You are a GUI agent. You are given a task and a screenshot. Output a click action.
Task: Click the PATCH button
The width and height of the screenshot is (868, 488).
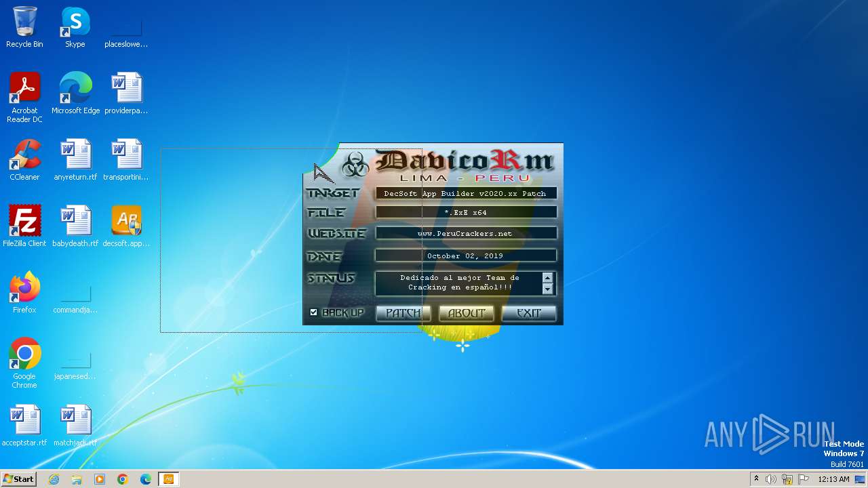403,312
